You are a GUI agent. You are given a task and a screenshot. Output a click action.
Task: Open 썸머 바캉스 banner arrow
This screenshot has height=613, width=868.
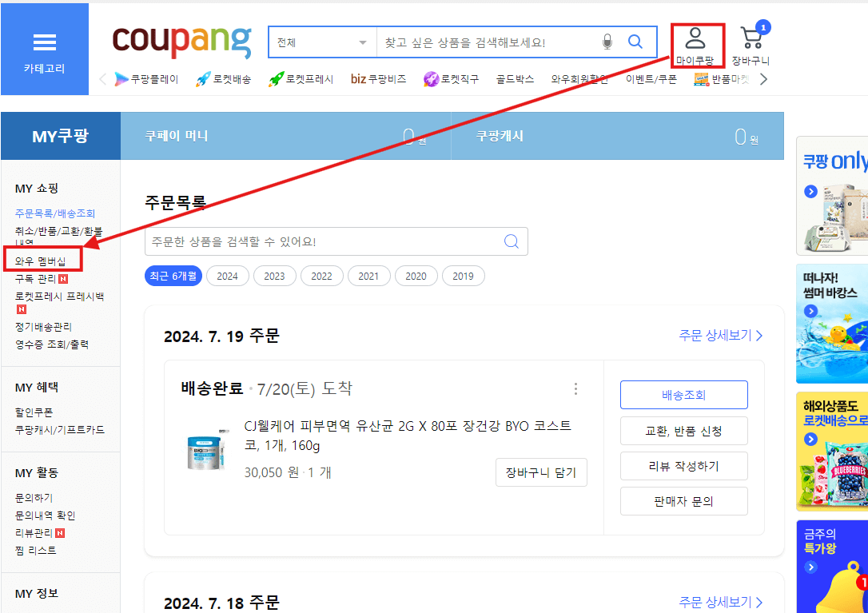(811, 311)
